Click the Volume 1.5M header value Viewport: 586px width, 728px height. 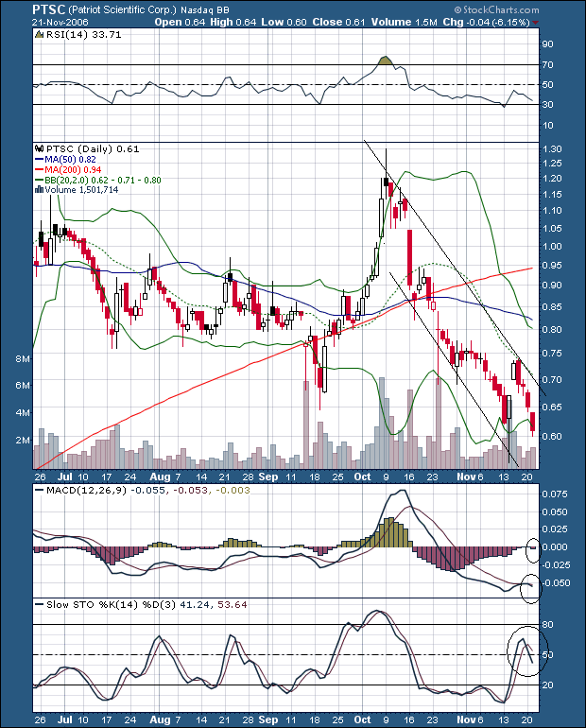[405, 22]
